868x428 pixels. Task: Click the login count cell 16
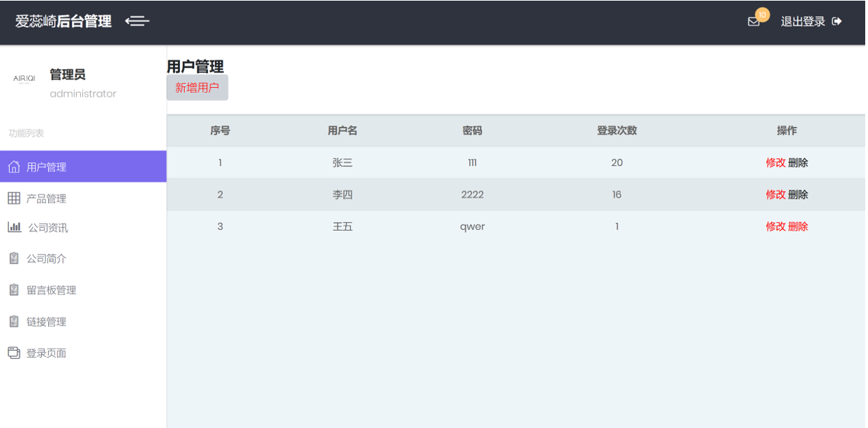[617, 194]
